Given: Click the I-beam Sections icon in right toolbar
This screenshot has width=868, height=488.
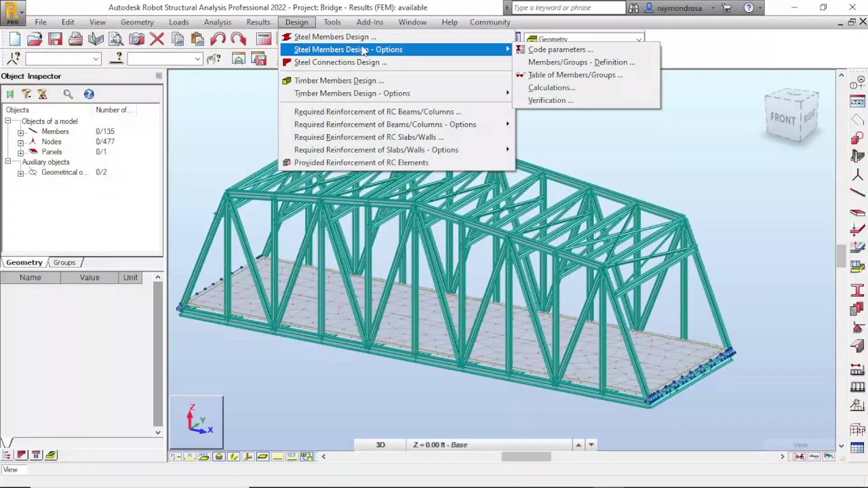Looking at the screenshot, I should pyautogui.click(x=857, y=291).
